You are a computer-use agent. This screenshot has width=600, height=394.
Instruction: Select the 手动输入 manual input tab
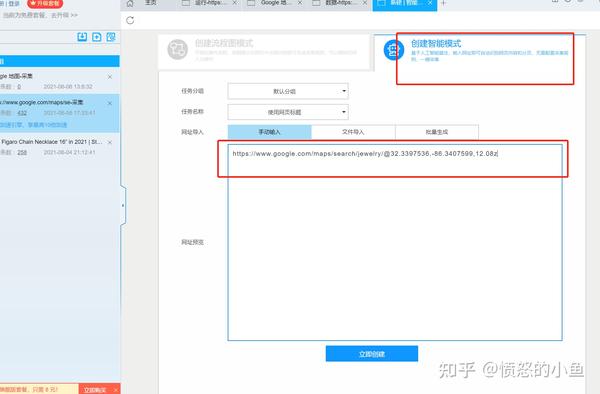[x=270, y=132]
